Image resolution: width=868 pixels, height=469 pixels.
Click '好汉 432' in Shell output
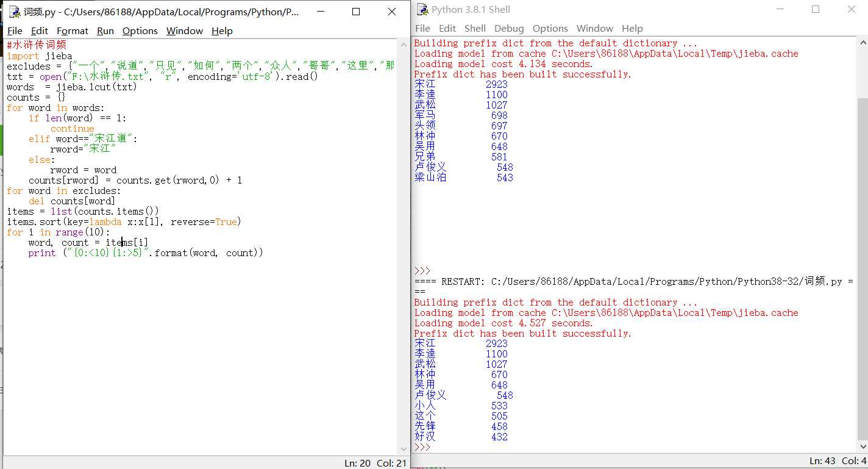click(461, 437)
